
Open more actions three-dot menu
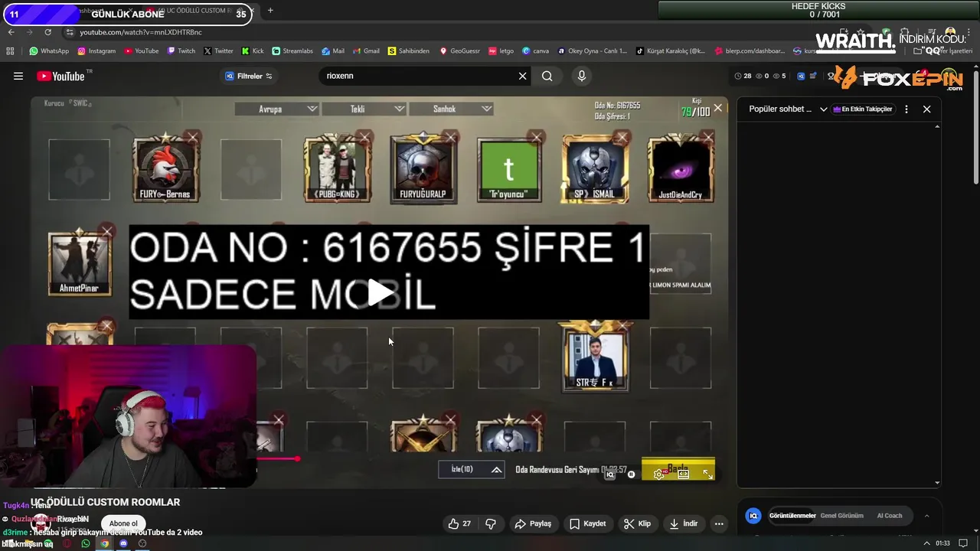click(x=718, y=523)
